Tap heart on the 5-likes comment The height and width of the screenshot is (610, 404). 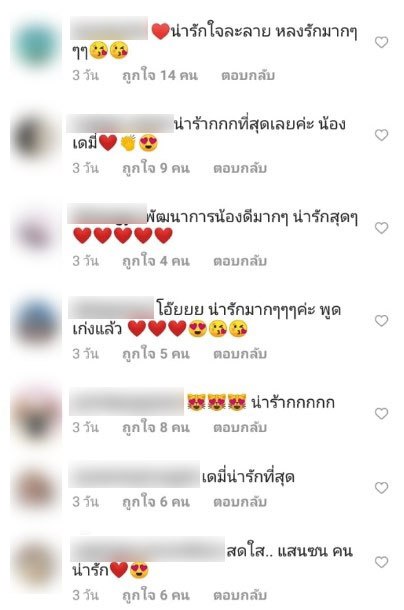coord(381,321)
